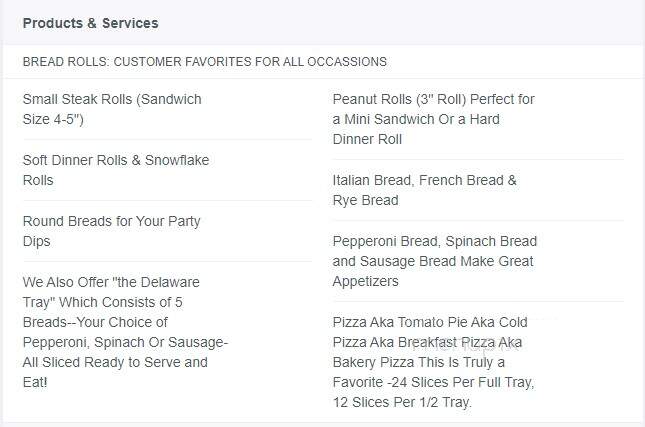Click "Favorite -24 Slices Per Full Tray" line
This screenshot has height=427, width=645.
click(x=433, y=383)
